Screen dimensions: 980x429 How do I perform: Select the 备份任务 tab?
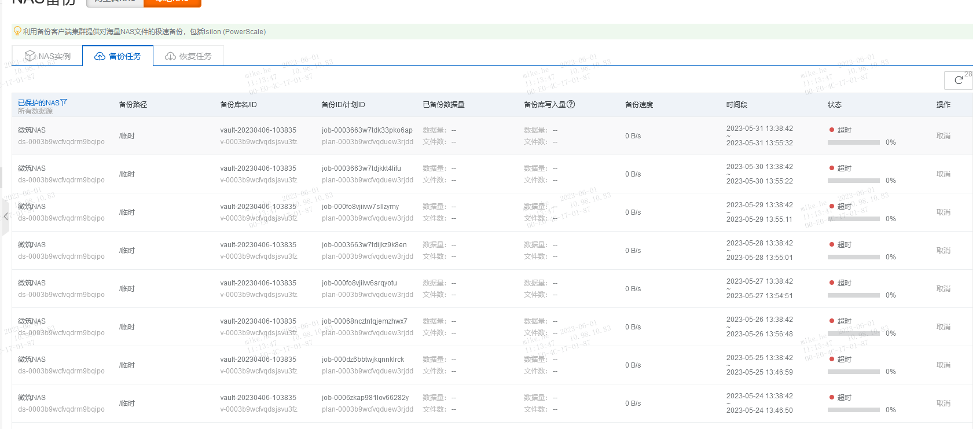click(118, 56)
